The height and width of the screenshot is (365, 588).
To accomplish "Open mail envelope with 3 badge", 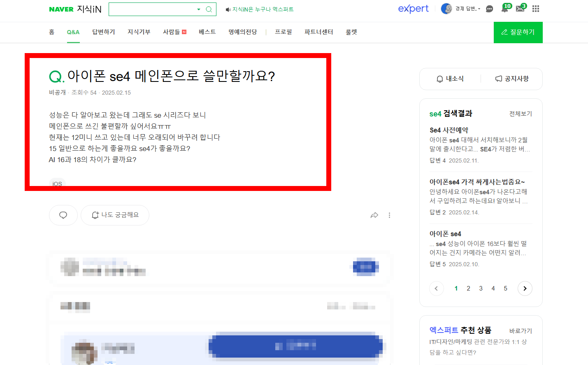I will tap(521, 8).
